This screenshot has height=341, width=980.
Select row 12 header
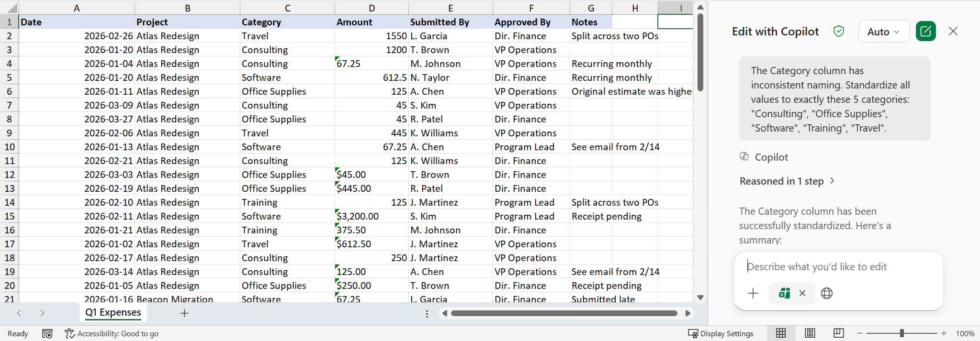coord(9,175)
